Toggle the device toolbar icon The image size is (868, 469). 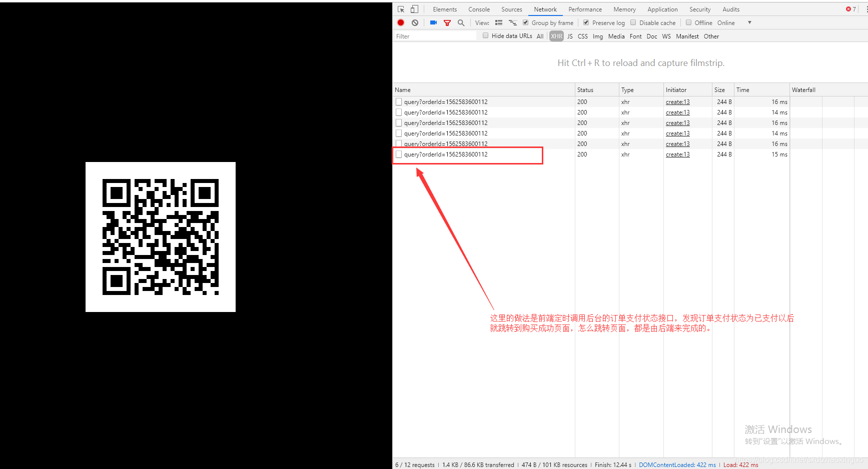pyautogui.click(x=414, y=9)
